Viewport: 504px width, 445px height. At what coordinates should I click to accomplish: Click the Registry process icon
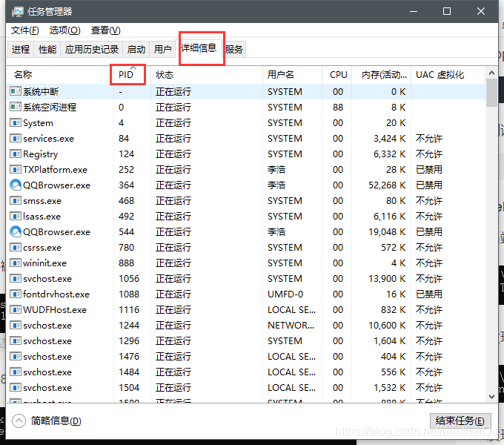[x=16, y=154]
